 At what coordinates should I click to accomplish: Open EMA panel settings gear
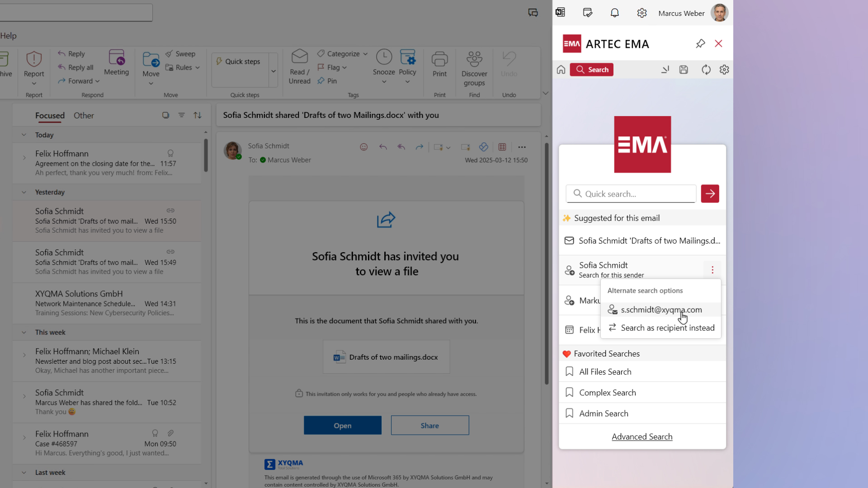coord(724,70)
